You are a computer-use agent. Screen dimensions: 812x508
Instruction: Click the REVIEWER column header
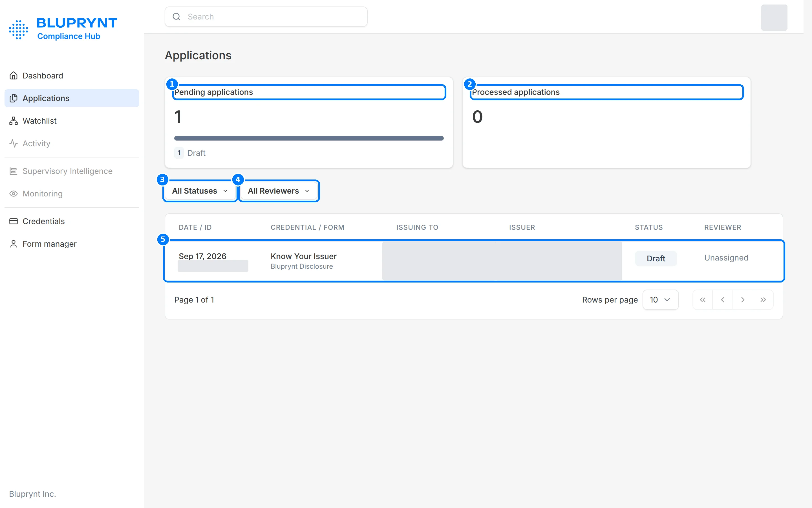722,227
